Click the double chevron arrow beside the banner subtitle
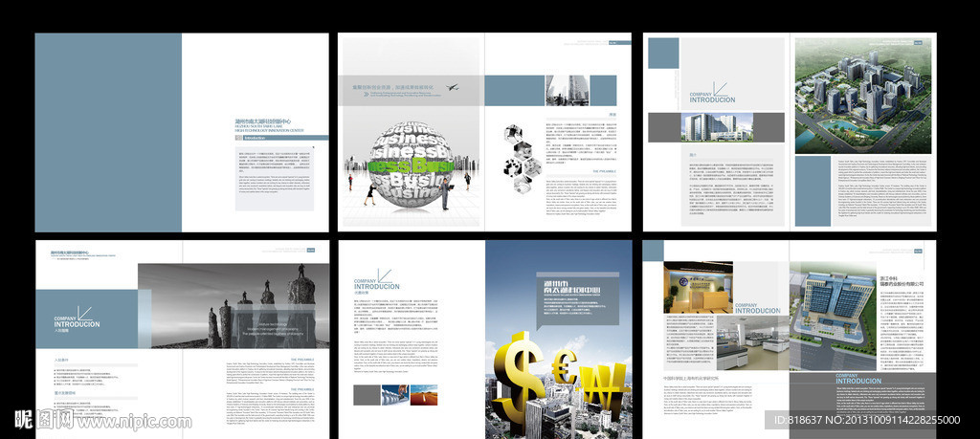 point(366,95)
